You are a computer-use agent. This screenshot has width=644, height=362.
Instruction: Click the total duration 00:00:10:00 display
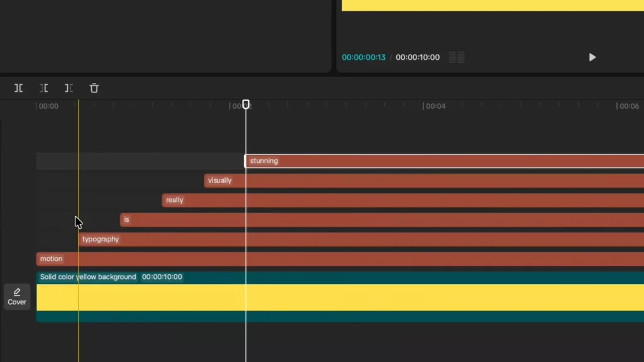coord(416,57)
